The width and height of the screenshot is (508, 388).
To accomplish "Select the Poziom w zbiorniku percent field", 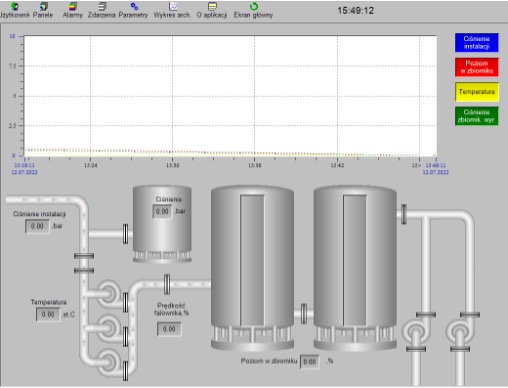I will point(310,362).
